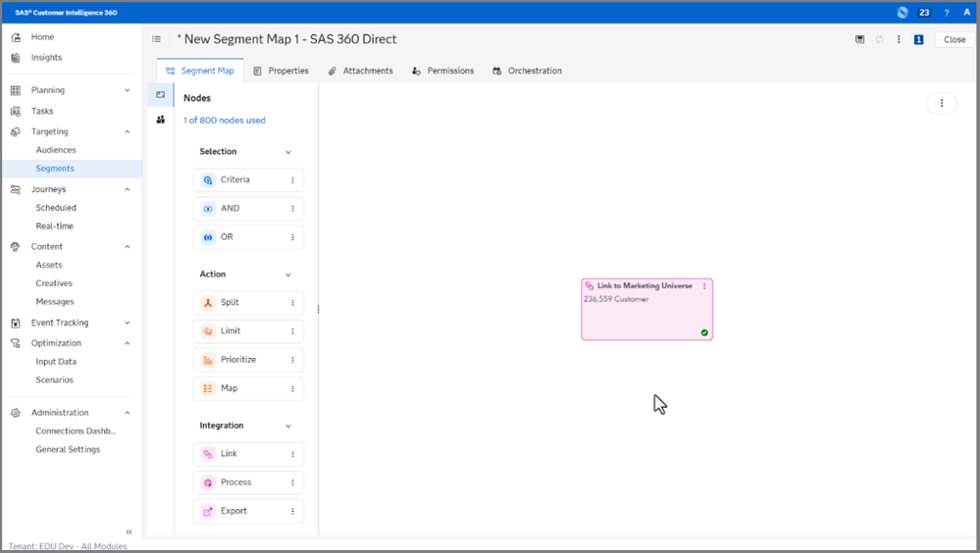Select the Criteria node

click(x=248, y=180)
